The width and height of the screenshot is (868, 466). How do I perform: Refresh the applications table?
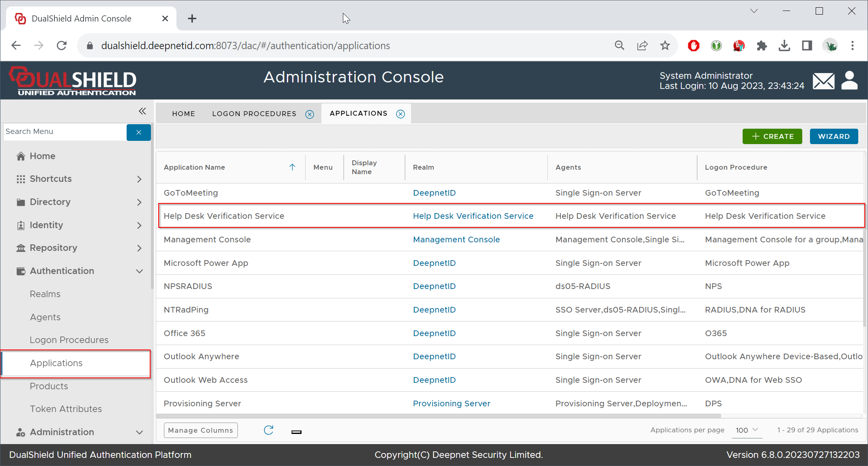269,430
